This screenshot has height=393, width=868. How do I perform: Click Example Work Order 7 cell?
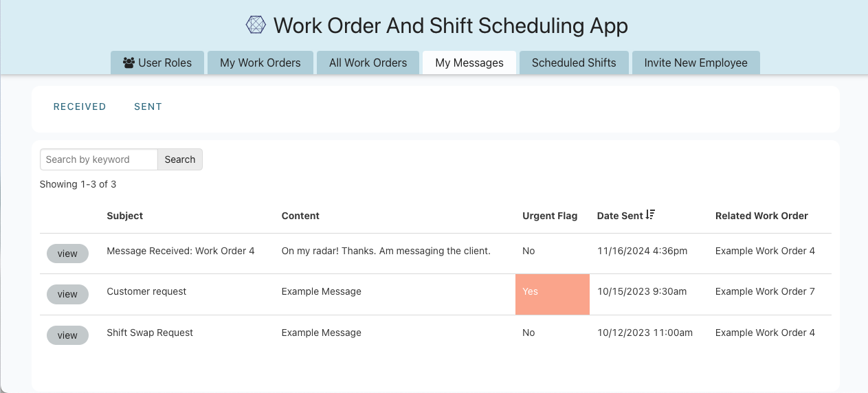tap(765, 291)
